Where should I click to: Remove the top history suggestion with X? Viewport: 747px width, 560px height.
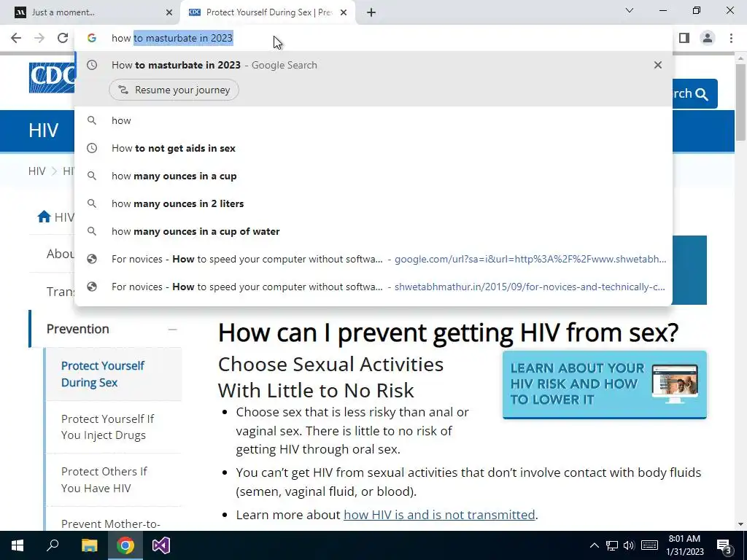658,65
